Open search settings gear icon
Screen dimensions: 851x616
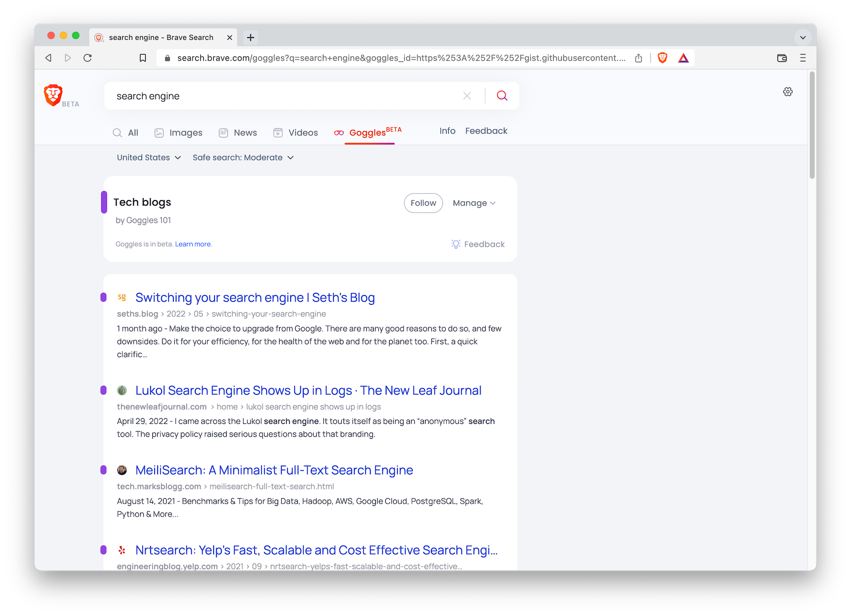point(788,92)
